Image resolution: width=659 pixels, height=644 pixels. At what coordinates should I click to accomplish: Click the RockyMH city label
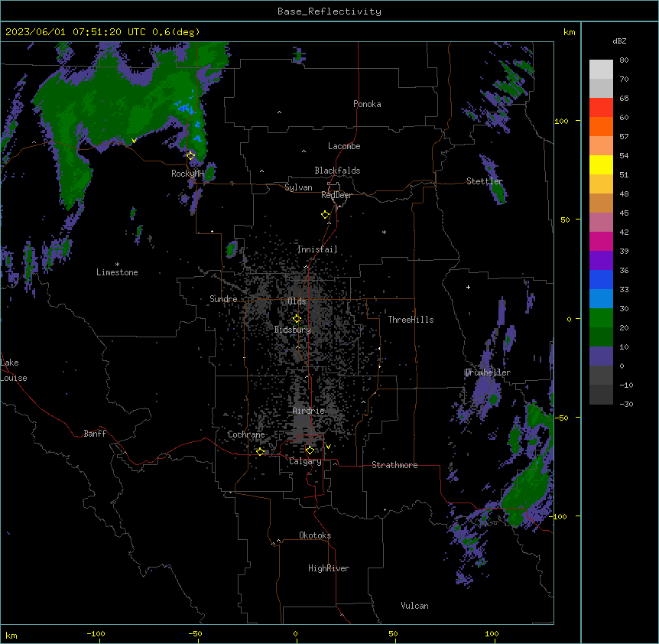(187, 173)
